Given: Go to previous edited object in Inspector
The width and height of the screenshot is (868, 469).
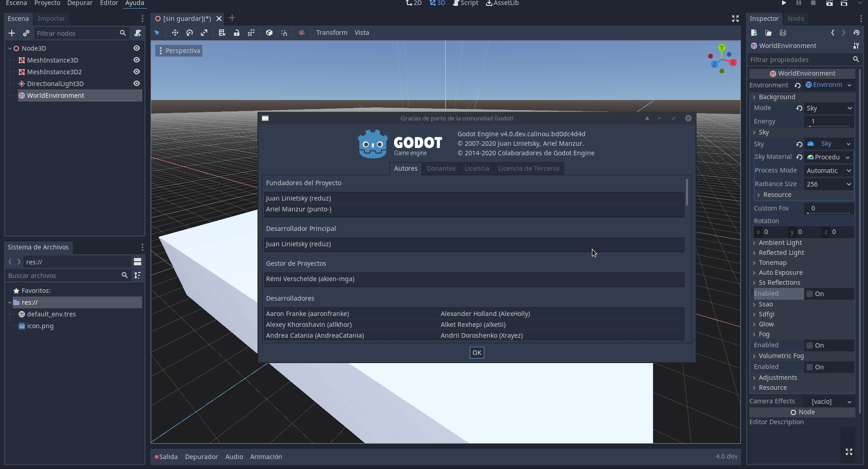Looking at the screenshot, I should [x=833, y=33].
